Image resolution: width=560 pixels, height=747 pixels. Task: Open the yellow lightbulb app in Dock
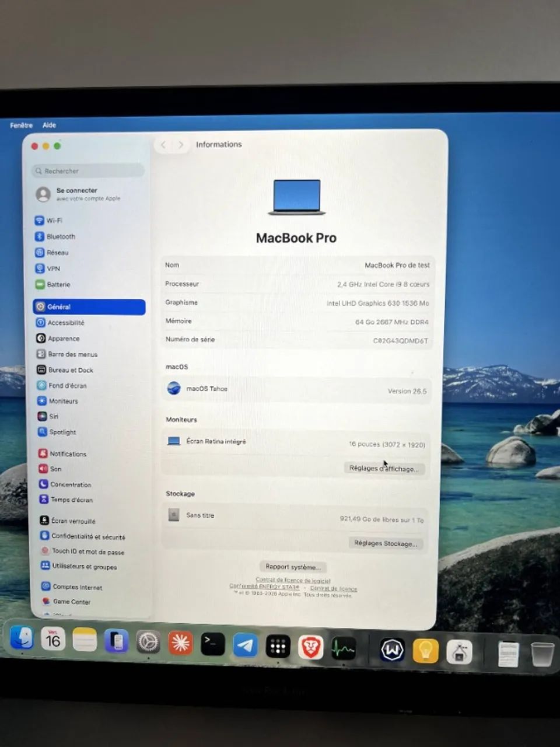(426, 651)
